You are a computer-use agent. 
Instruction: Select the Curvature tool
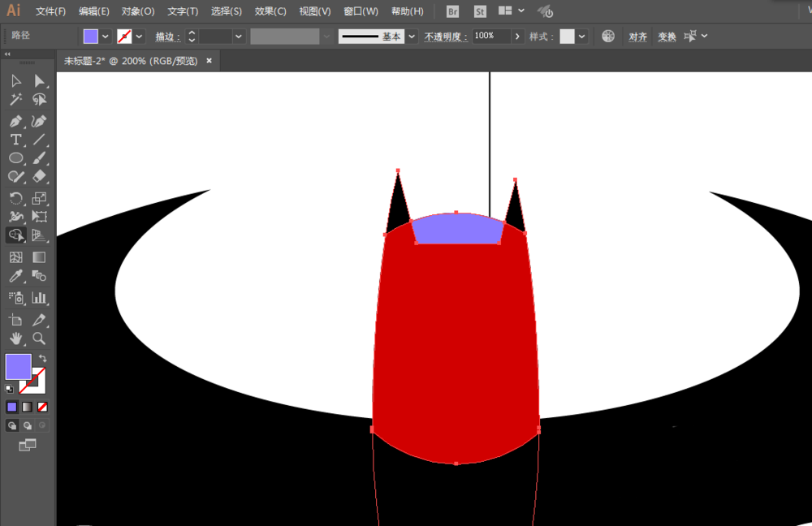coord(39,121)
